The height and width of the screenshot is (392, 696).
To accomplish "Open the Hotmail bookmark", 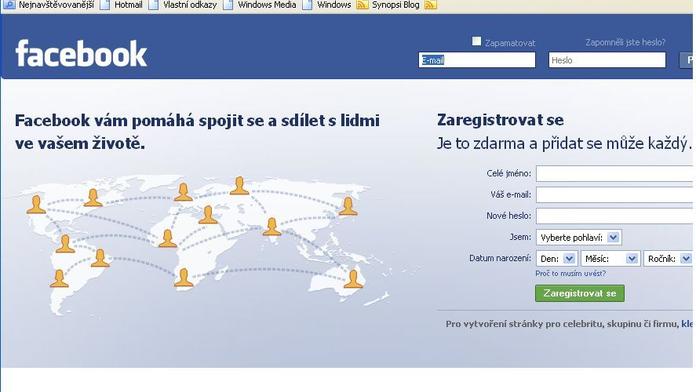I will pyautogui.click(x=122, y=5).
